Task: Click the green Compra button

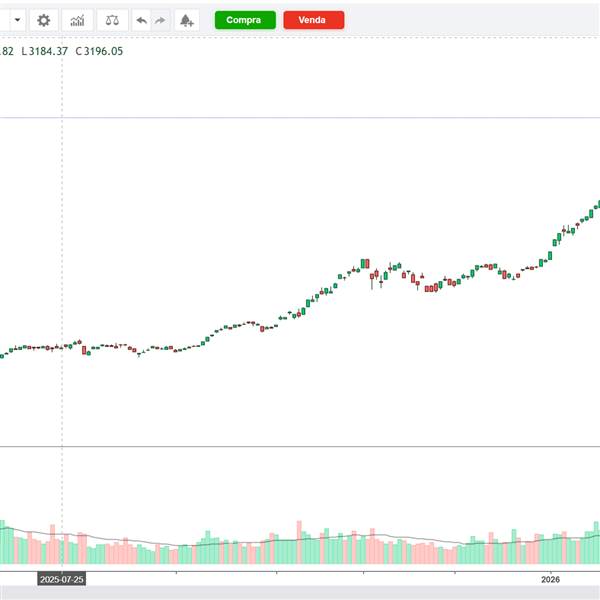Action: point(245,20)
